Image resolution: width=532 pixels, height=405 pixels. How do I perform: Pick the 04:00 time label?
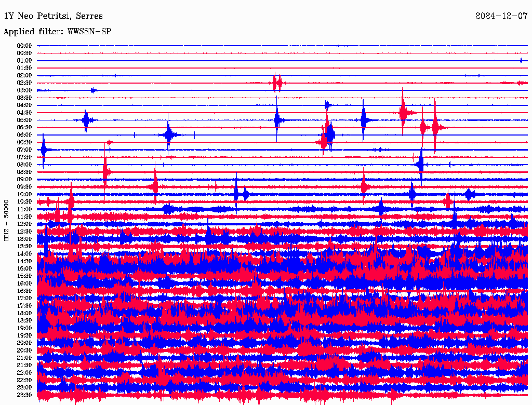pos(24,105)
